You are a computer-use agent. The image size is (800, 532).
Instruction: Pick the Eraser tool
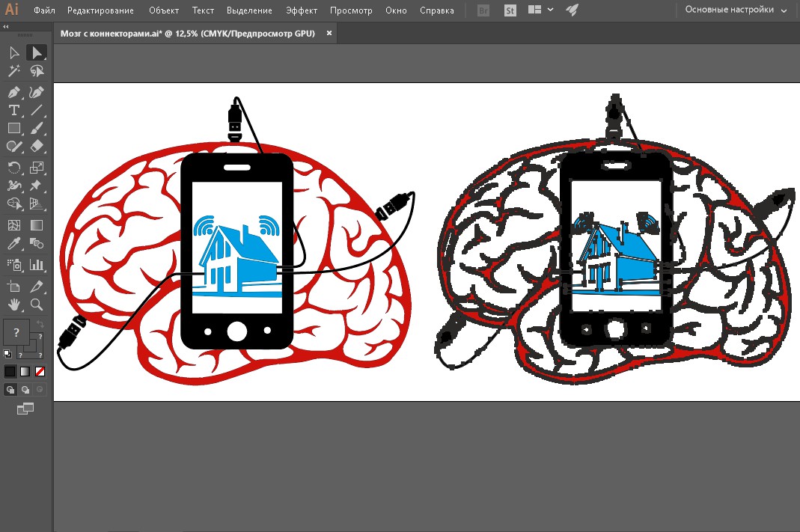tap(36, 147)
